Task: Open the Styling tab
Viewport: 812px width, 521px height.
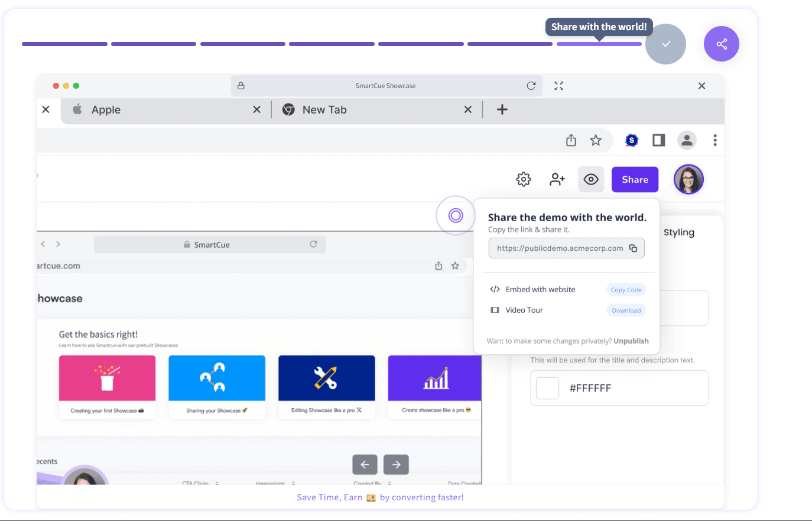Action: point(678,232)
